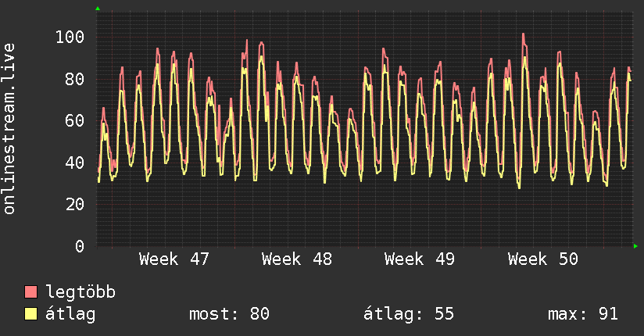
Task: Click the Week 47 axis label
Action: tap(174, 259)
